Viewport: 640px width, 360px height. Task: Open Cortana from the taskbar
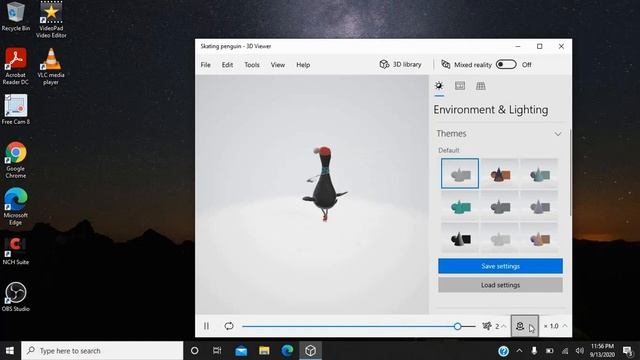click(195, 351)
